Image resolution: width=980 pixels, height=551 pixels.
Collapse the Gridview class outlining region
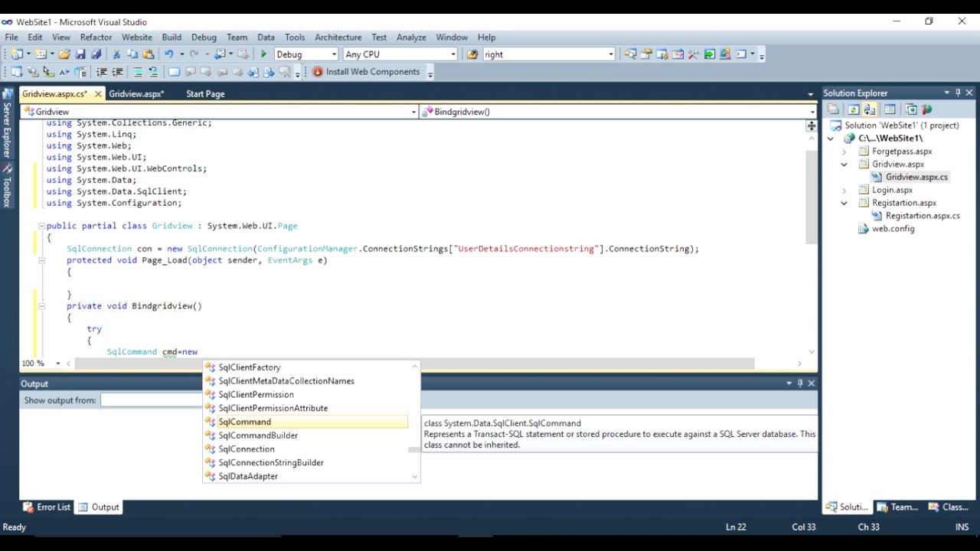pos(42,227)
